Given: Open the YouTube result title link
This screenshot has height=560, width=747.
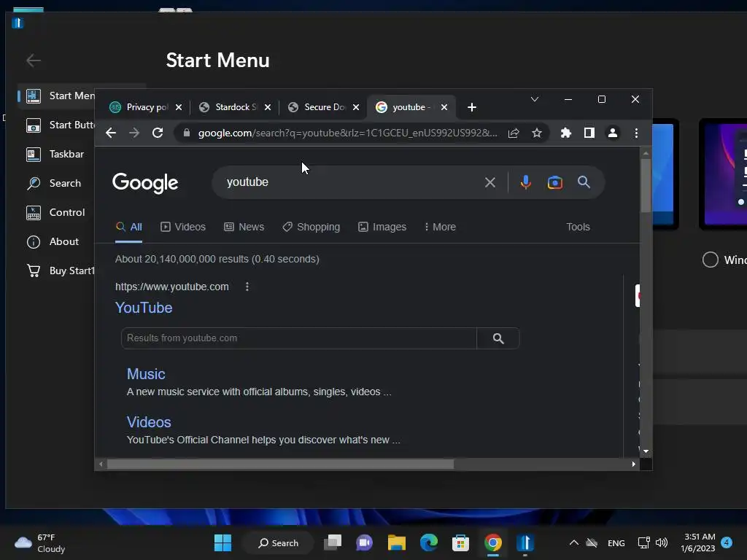Looking at the screenshot, I should tap(144, 308).
